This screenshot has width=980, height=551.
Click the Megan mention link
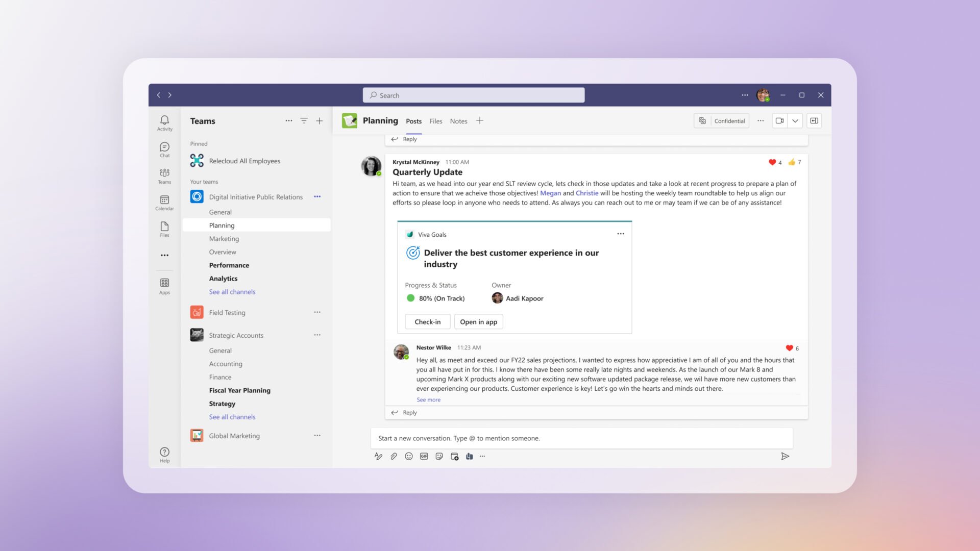point(550,193)
